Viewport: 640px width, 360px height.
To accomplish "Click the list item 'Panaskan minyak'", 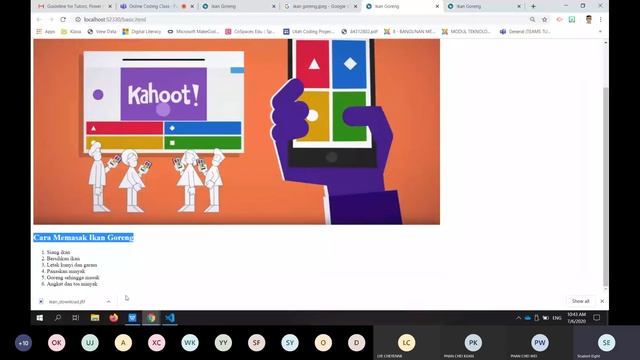I will pos(66,271).
